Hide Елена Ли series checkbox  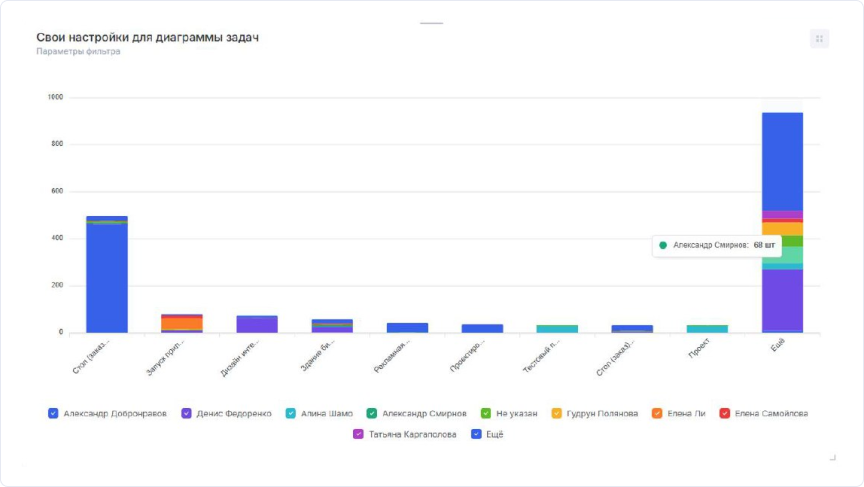(657, 413)
